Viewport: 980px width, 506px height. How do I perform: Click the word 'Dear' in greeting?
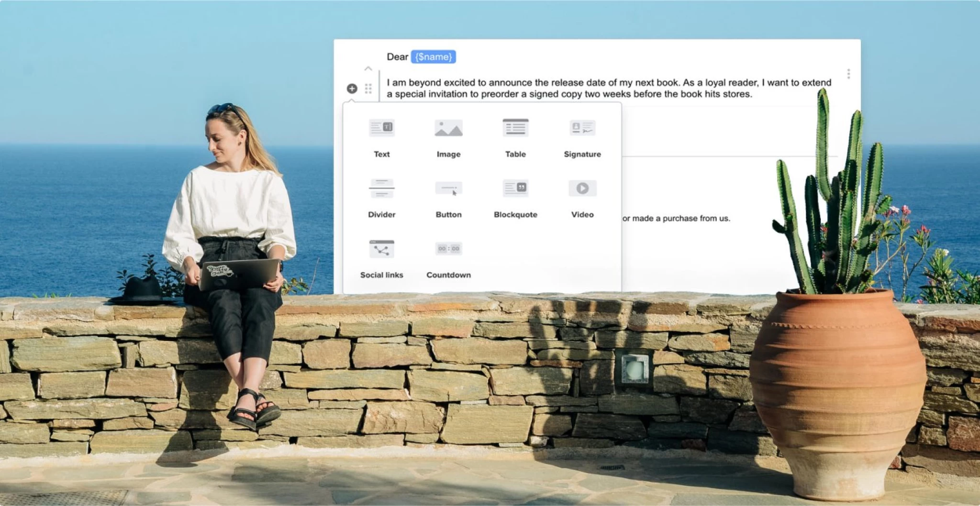click(x=397, y=57)
